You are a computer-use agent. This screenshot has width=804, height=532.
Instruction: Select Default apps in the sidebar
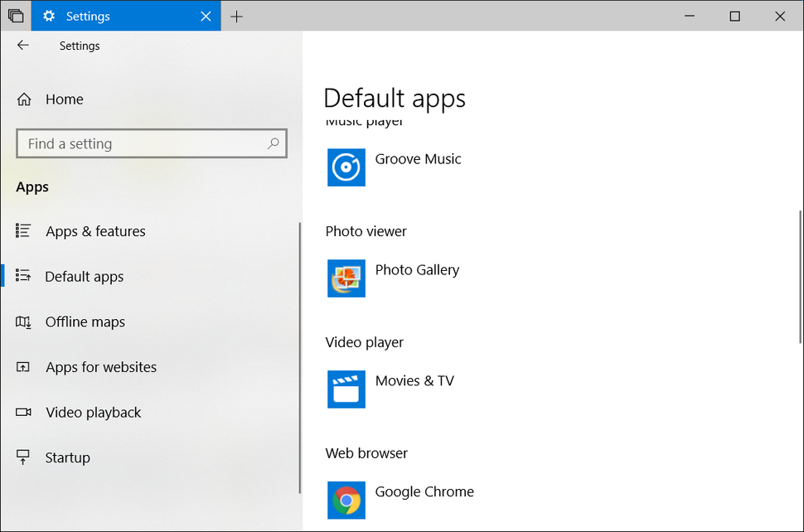pos(84,276)
